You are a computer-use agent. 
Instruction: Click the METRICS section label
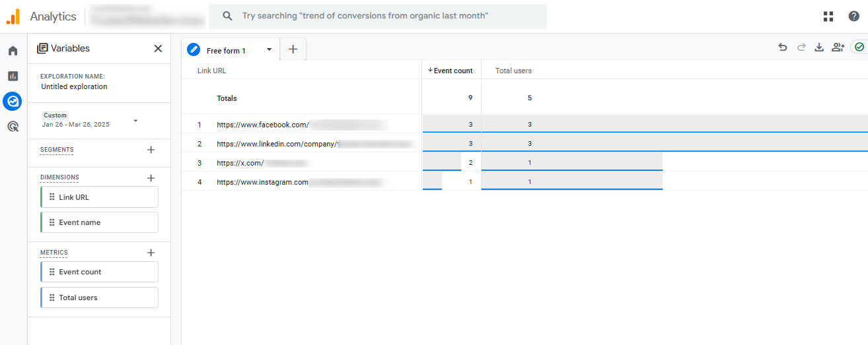point(54,253)
